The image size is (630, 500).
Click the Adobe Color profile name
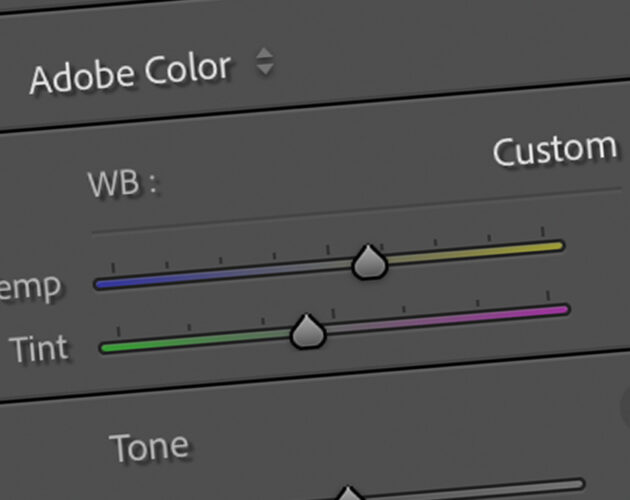pyautogui.click(x=131, y=75)
